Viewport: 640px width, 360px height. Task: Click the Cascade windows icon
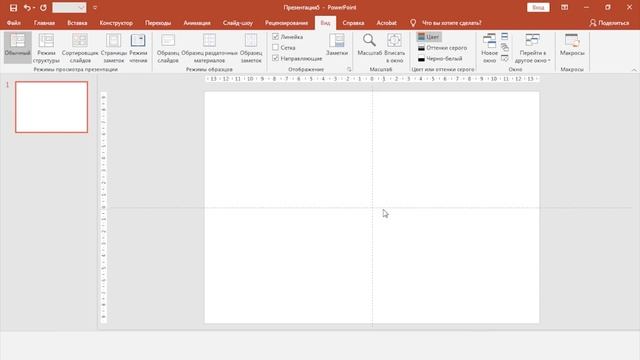(505, 47)
